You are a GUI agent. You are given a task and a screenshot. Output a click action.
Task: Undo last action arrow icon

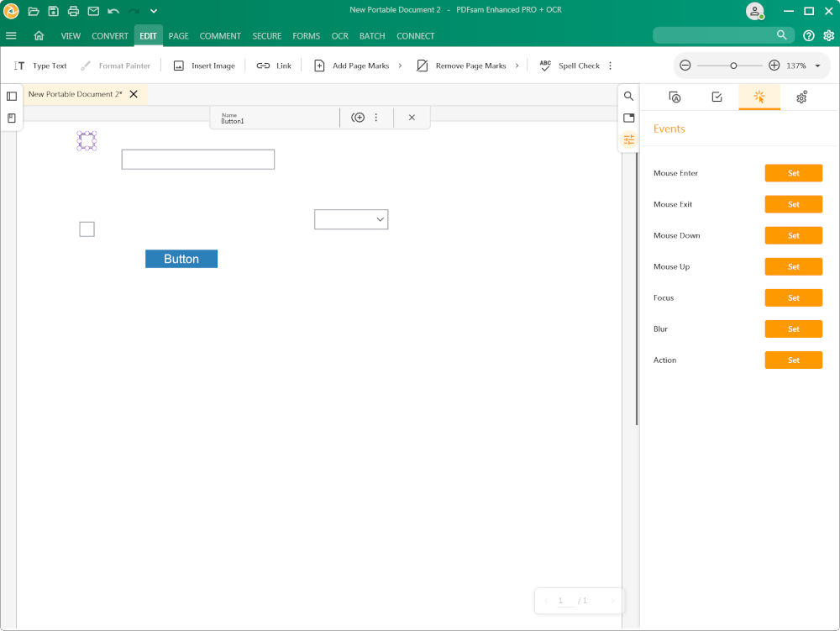[x=113, y=11]
